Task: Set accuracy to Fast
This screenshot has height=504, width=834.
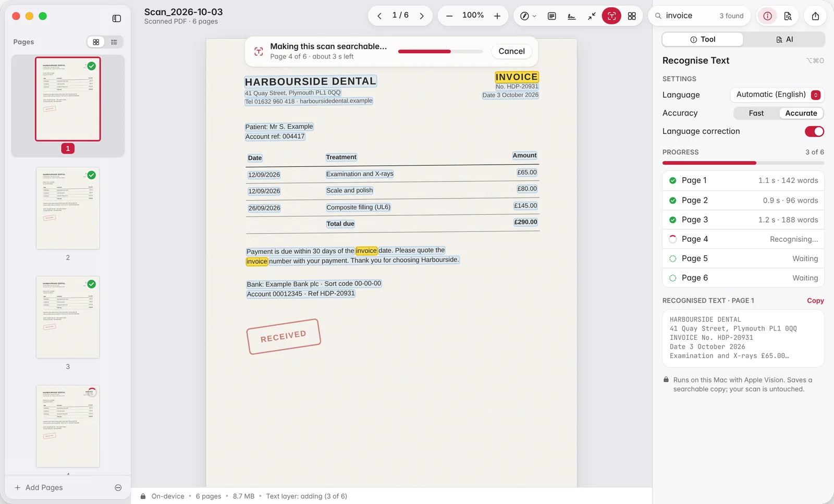Action: tap(756, 113)
